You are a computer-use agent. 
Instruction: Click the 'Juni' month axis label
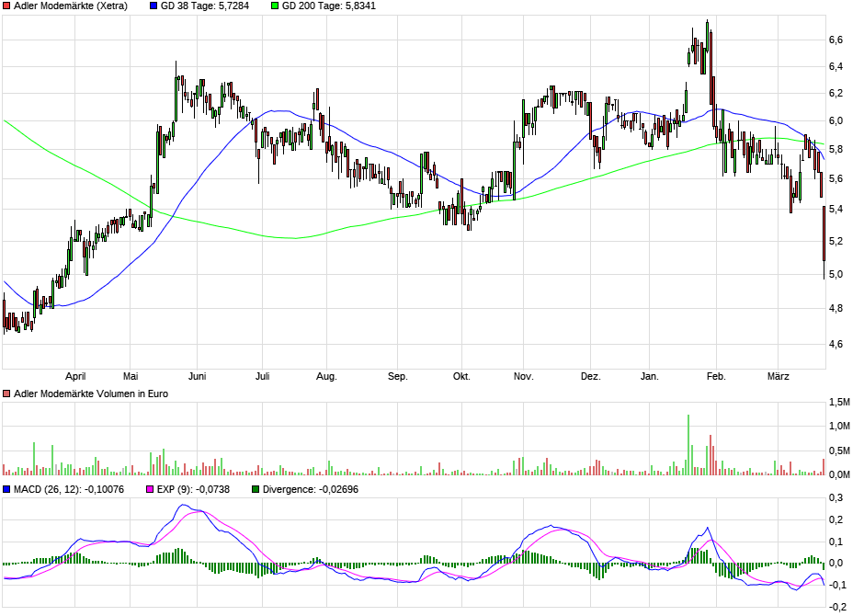(x=198, y=377)
